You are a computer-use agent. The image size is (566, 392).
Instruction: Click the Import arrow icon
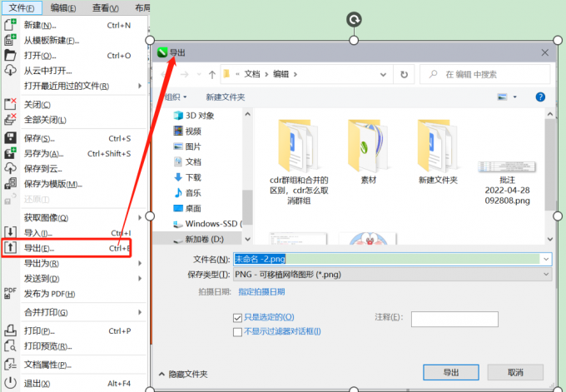point(10,232)
